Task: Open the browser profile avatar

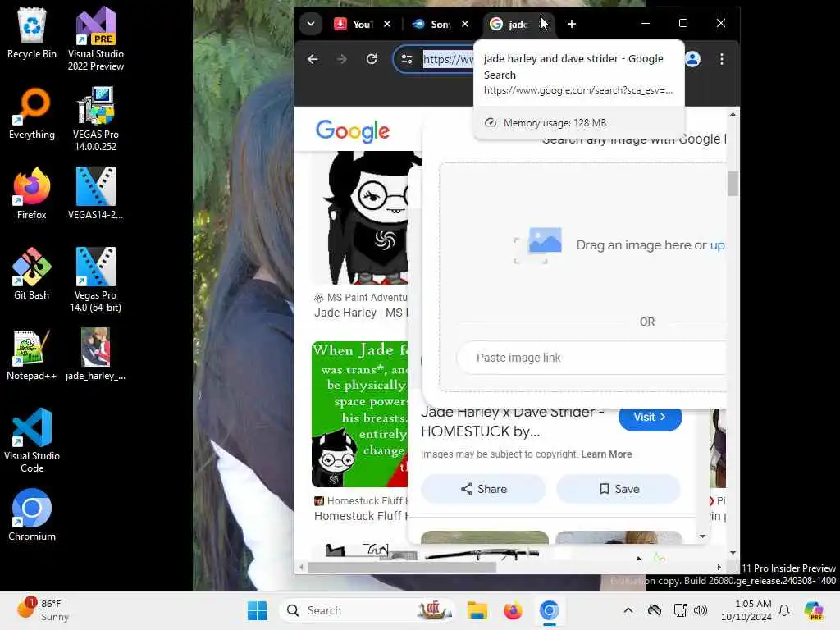Action: pyautogui.click(x=692, y=59)
